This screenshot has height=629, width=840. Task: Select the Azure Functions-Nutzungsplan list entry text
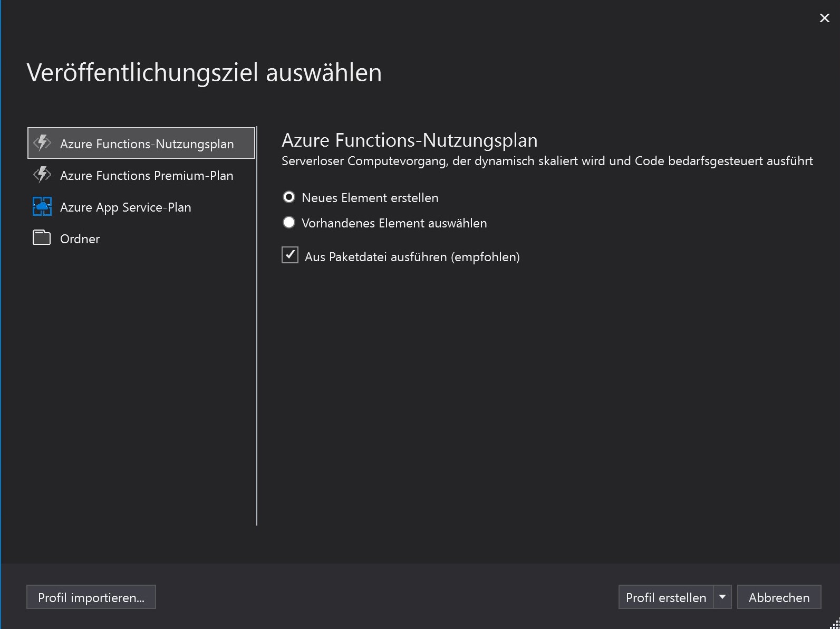(x=147, y=144)
